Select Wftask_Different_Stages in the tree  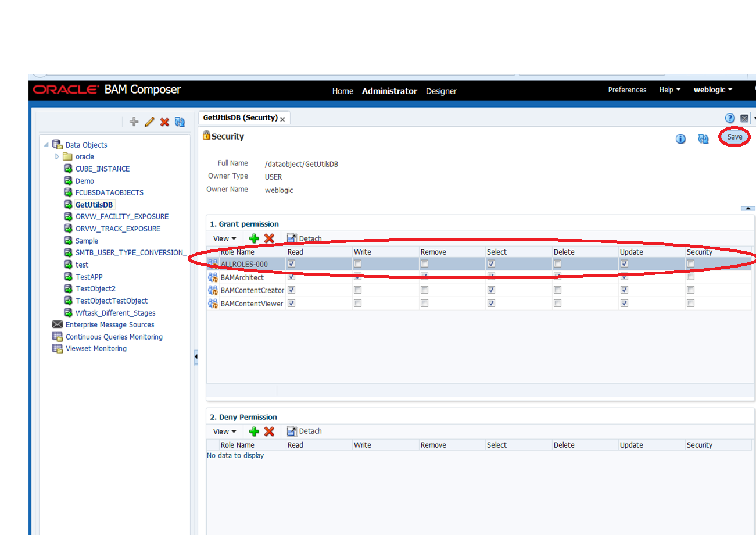click(x=116, y=313)
